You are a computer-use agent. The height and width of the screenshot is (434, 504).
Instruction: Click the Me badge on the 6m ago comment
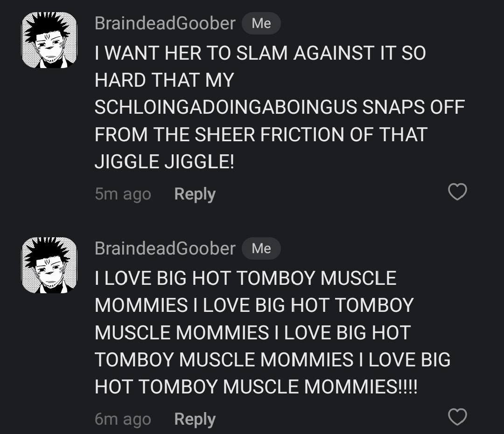click(x=261, y=248)
